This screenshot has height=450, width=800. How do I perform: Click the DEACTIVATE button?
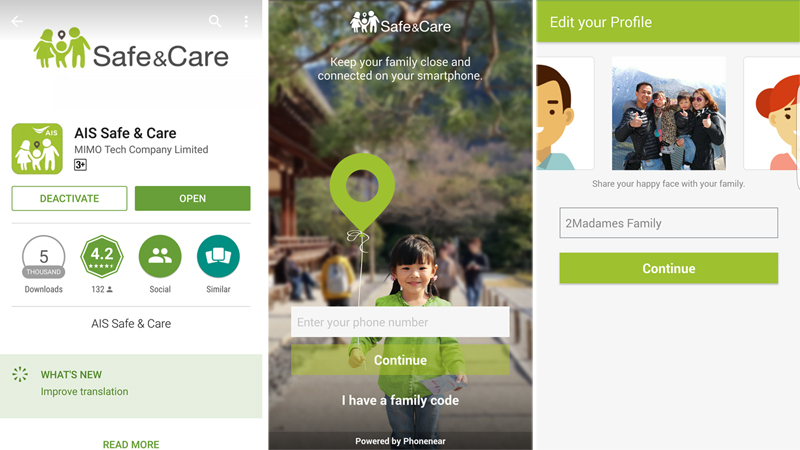tap(69, 198)
